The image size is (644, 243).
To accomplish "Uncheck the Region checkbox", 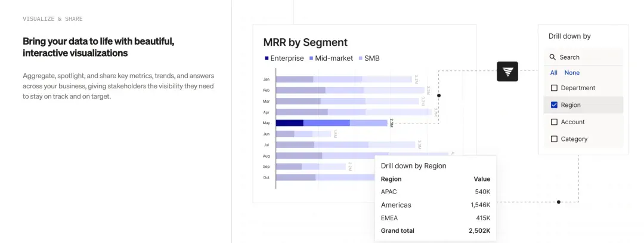I will click(x=554, y=105).
